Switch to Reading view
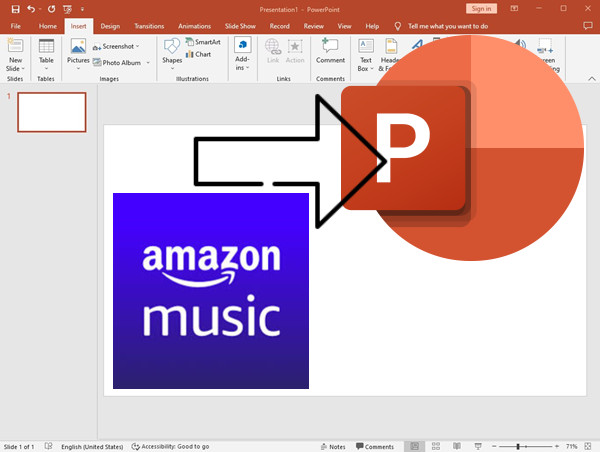This screenshot has height=452, width=600. [x=457, y=446]
